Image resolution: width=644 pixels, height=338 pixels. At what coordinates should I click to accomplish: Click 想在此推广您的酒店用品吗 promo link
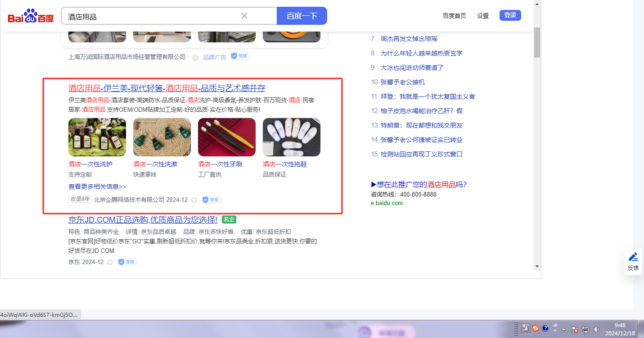pyautogui.click(x=419, y=184)
